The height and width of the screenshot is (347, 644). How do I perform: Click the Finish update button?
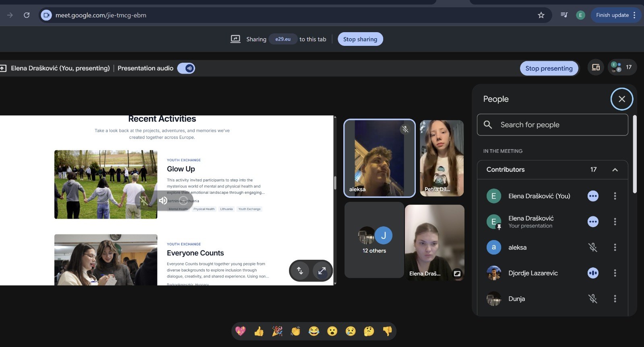pyautogui.click(x=612, y=15)
